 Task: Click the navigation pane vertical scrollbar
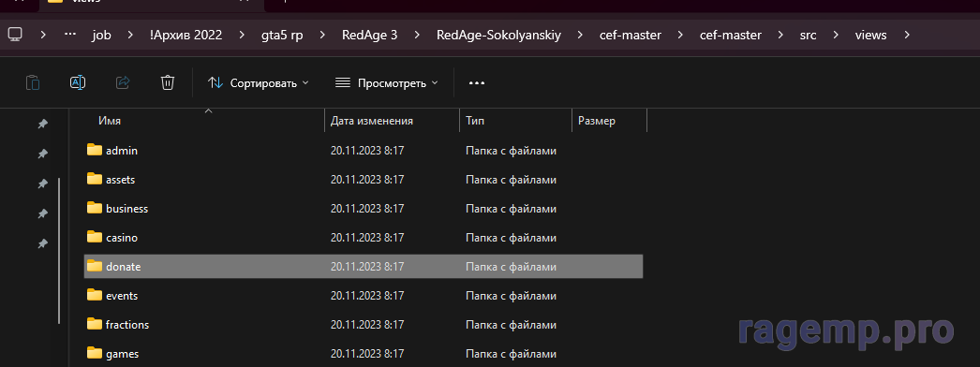coord(59,251)
